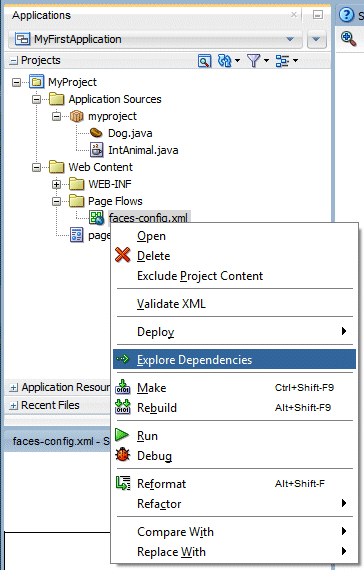Select the myproject package icon
The height and width of the screenshot is (570, 364).
(x=76, y=116)
